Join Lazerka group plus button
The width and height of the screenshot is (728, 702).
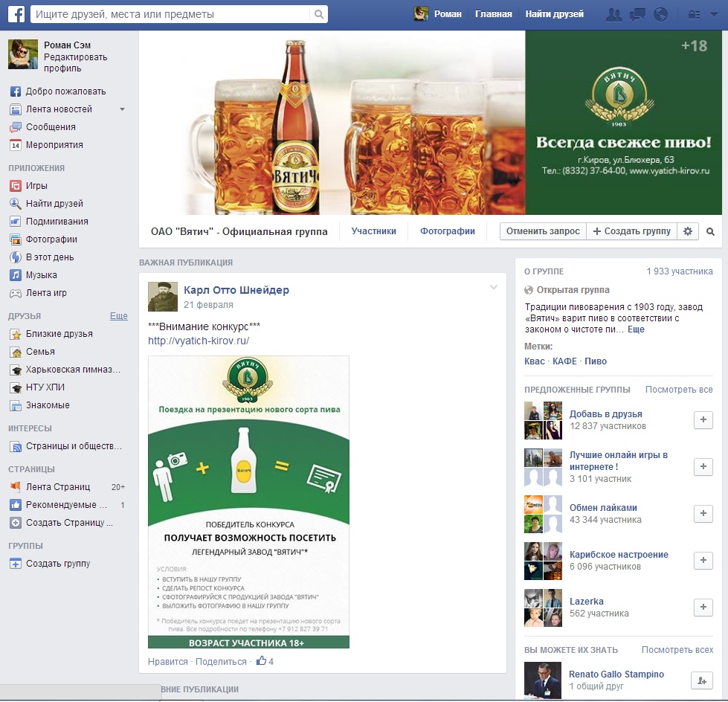click(703, 607)
